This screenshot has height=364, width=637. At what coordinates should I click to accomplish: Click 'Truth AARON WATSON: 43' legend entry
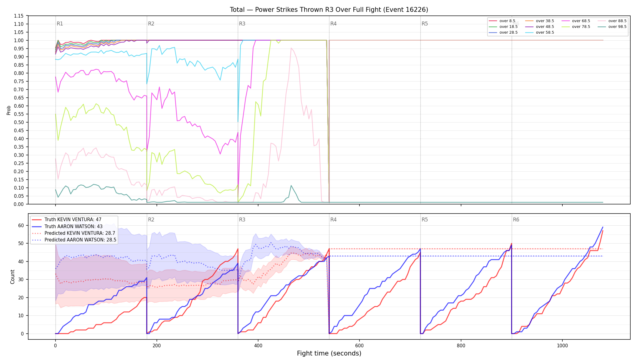click(x=73, y=226)
